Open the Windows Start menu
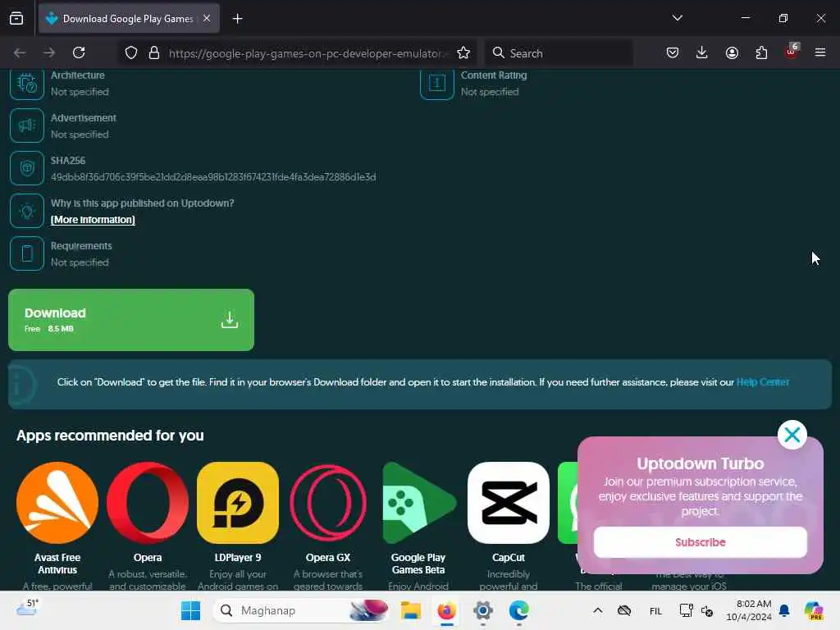Viewport: 840px width, 630px height. pyautogui.click(x=190, y=610)
